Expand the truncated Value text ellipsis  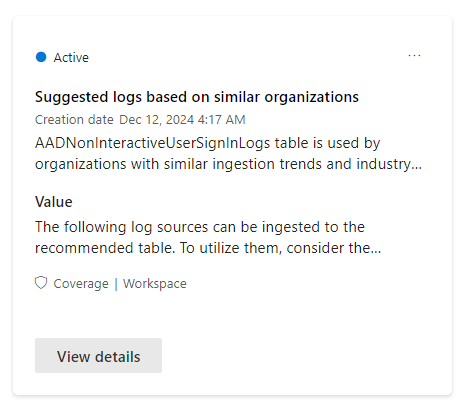click(x=376, y=250)
